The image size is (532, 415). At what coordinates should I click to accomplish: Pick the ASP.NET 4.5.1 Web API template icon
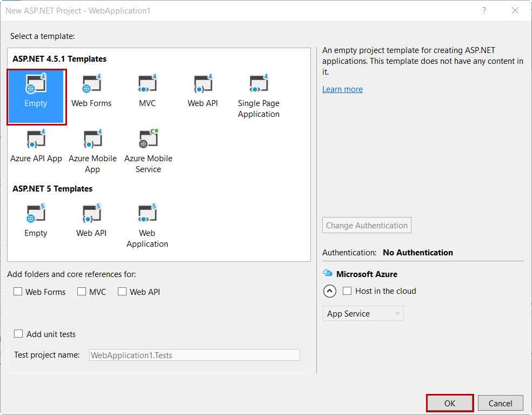click(203, 83)
